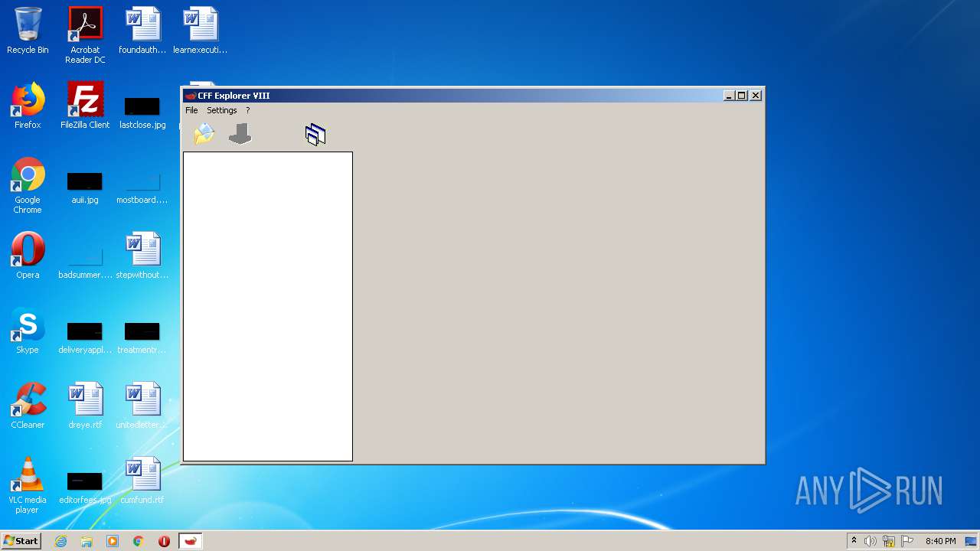The width and height of the screenshot is (980, 551).
Task: Select the Google Chrome desktop shortcut
Action: click(28, 185)
